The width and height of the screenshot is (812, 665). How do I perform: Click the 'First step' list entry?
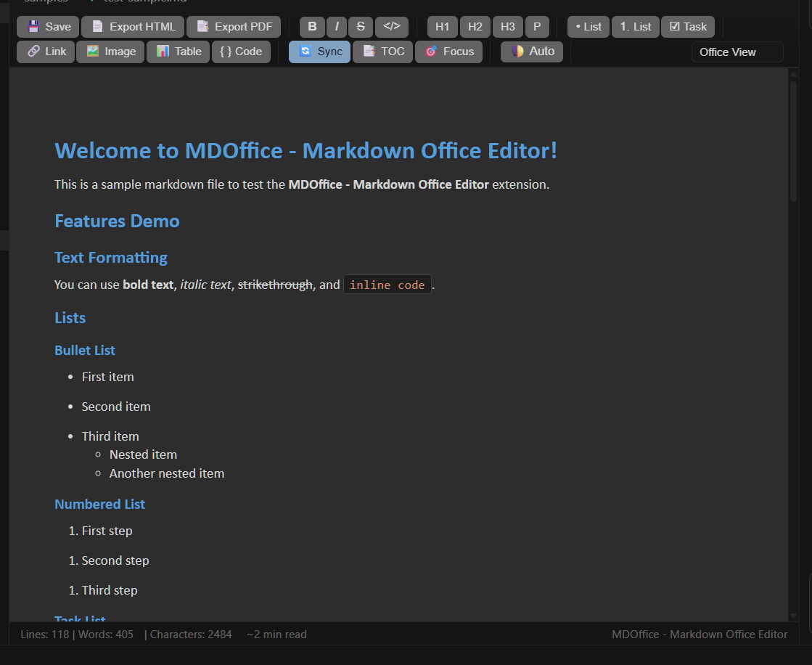[107, 531]
